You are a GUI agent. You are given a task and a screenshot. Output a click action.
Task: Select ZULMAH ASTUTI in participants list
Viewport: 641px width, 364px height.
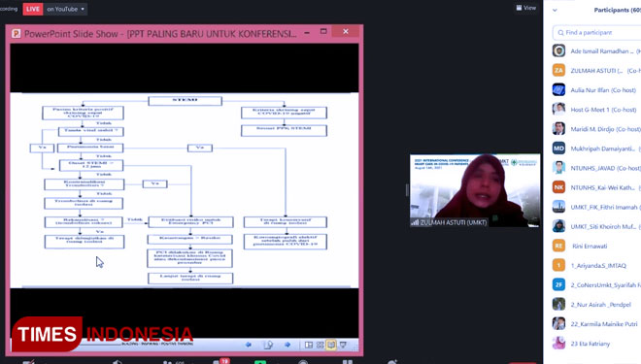tap(596, 71)
